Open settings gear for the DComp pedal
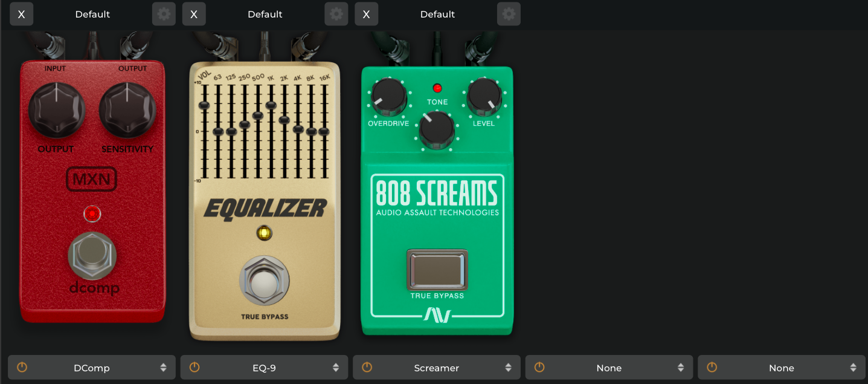Screen dimensions: 868x384 click(164, 14)
